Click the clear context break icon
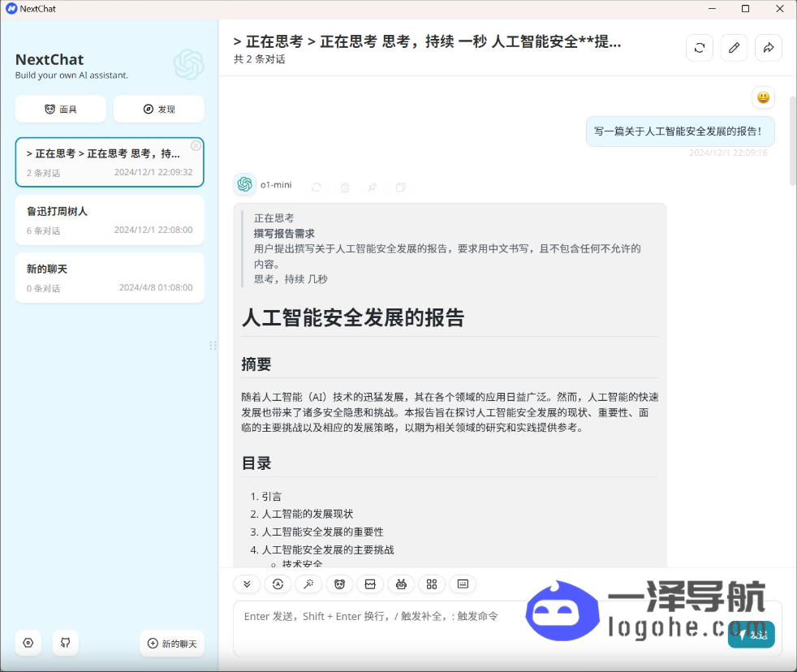The image size is (797, 672). click(370, 584)
